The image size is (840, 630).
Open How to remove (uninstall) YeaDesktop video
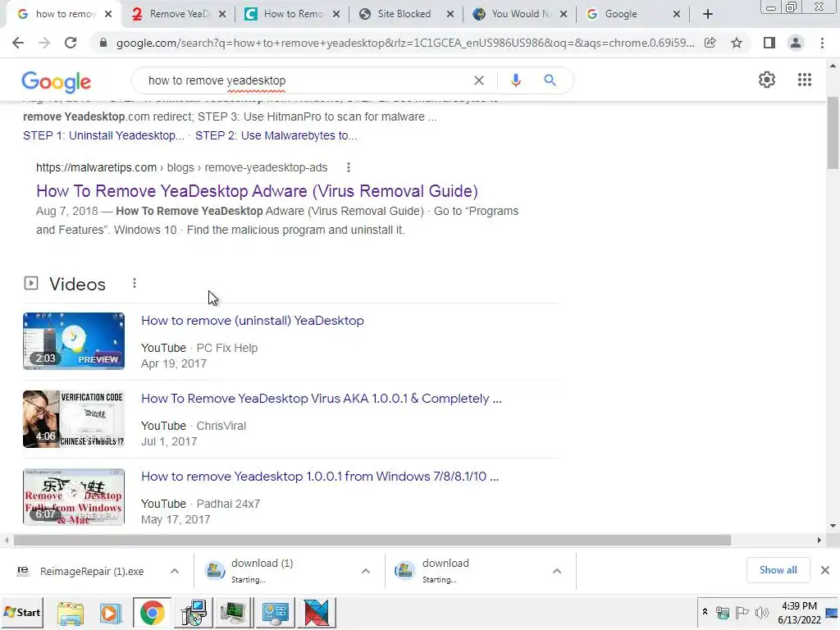[x=253, y=321]
